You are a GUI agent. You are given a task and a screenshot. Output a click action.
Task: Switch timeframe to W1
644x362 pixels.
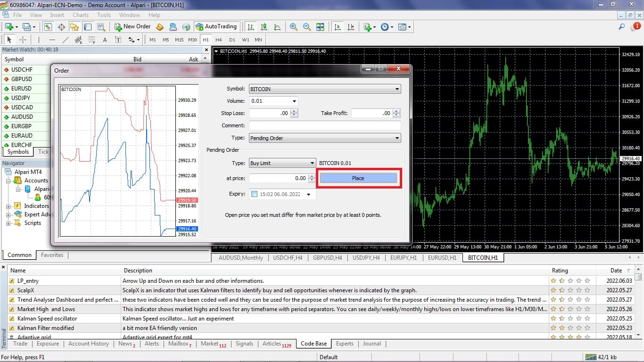246,40
